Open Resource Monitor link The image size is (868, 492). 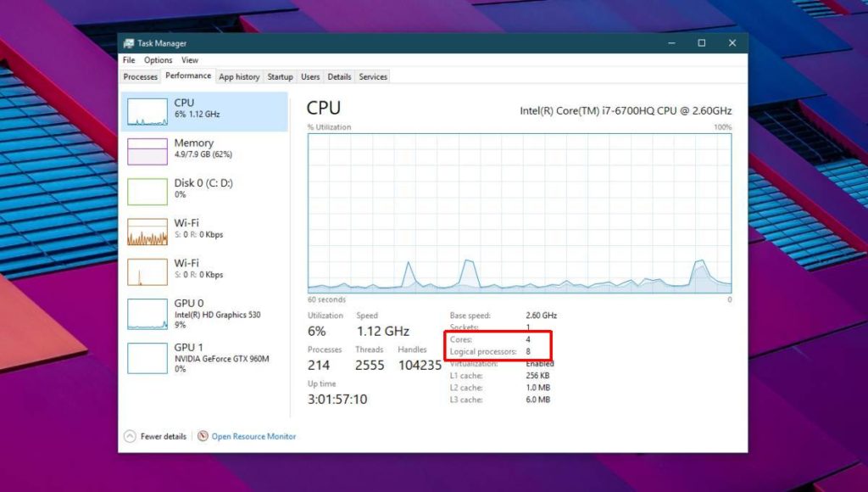click(x=253, y=436)
